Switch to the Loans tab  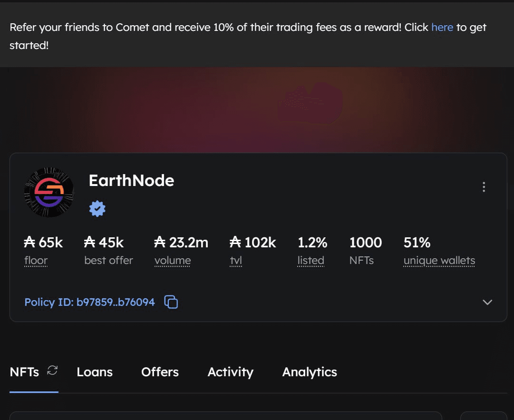(95, 372)
